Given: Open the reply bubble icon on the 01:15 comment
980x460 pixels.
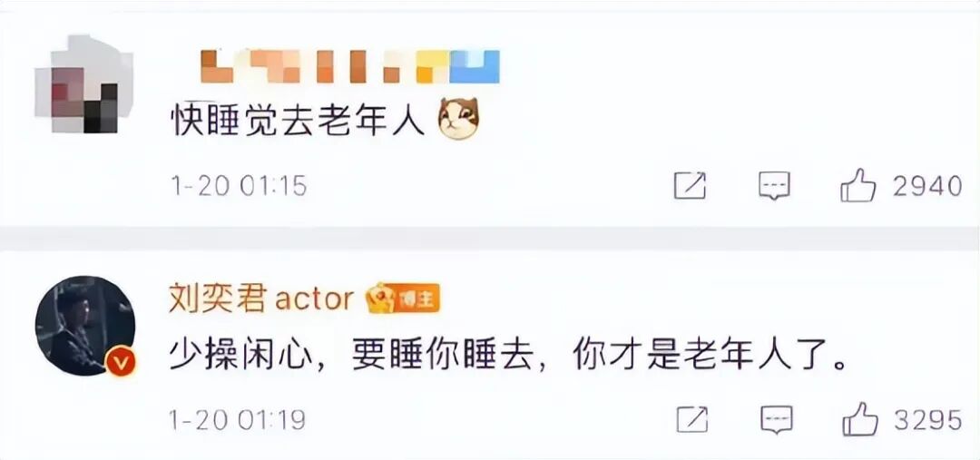Looking at the screenshot, I should pyautogui.click(x=774, y=186).
